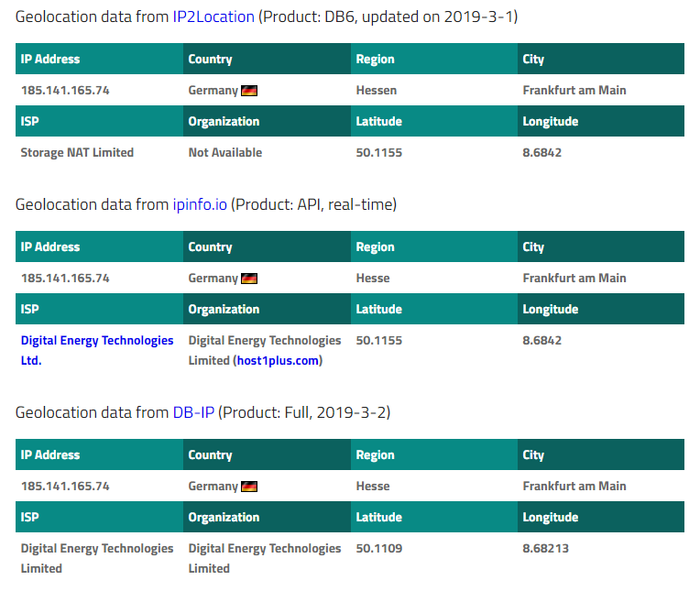Screen dimensions: 700x591
Task: Select the 'Not Available' organization value
Action: pyautogui.click(x=225, y=153)
